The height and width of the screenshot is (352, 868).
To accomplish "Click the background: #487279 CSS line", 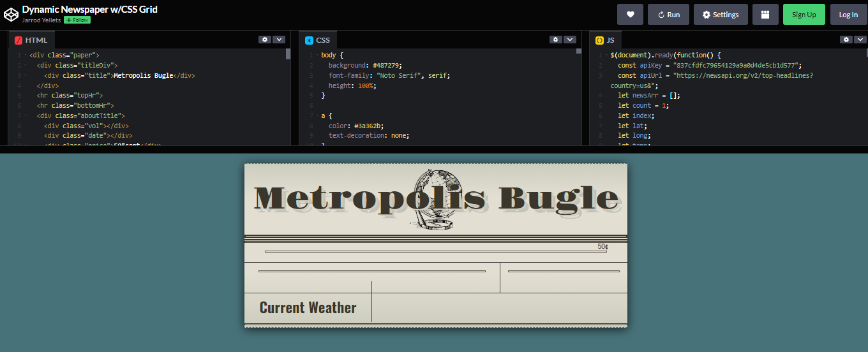I will [x=365, y=66].
